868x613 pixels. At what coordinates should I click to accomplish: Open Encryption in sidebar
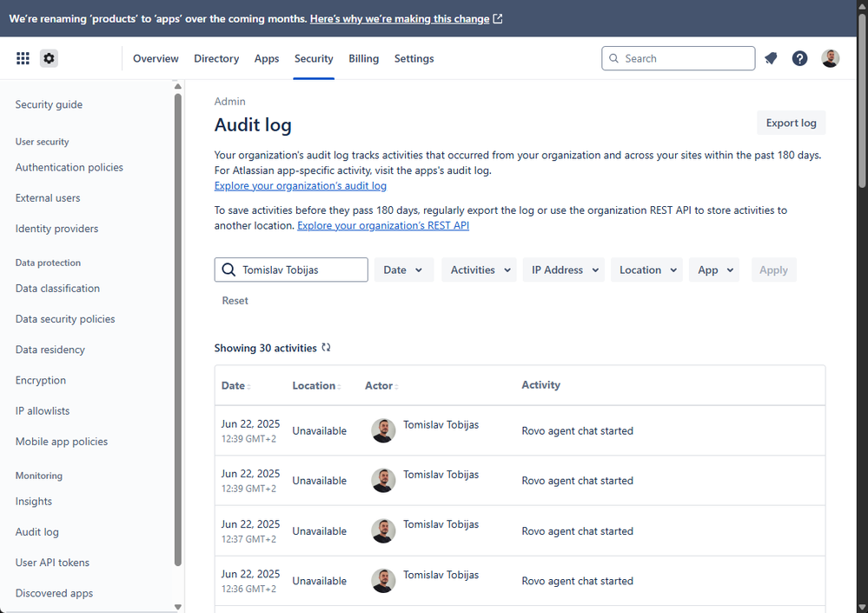41,380
